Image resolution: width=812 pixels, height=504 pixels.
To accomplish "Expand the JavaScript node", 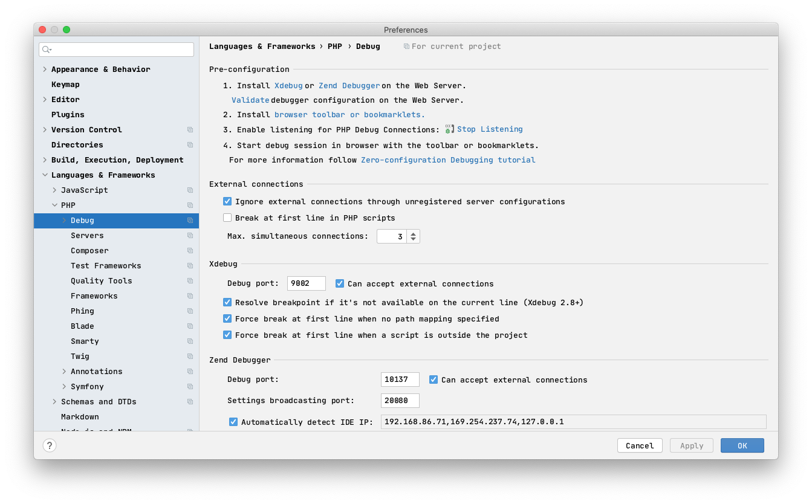I will click(x=54, y=190).
